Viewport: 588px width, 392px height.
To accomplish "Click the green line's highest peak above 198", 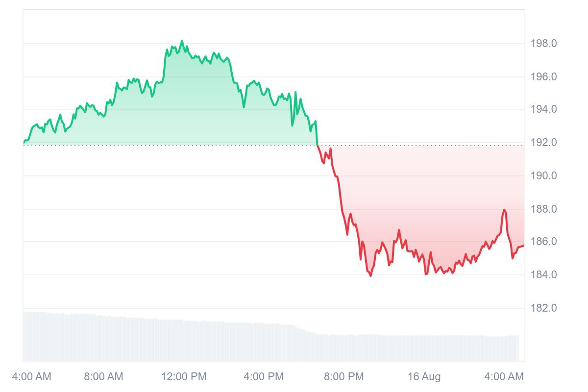I will pyautogui.click(x=182, y=41).
